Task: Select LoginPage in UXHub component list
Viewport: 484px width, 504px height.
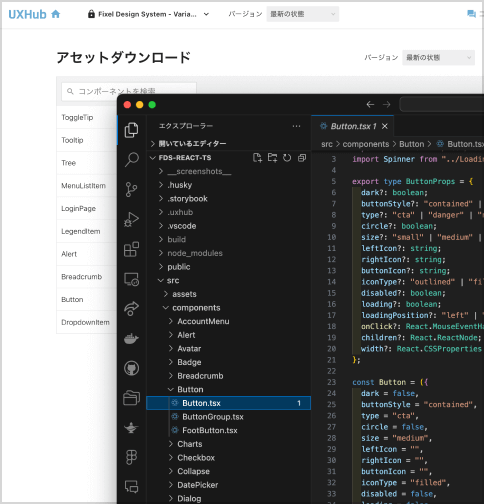Action: (x=87, y=208)
